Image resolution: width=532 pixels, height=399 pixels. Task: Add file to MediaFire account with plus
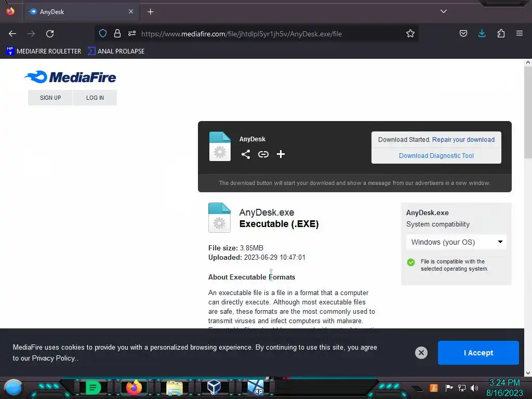click(281, 154)
